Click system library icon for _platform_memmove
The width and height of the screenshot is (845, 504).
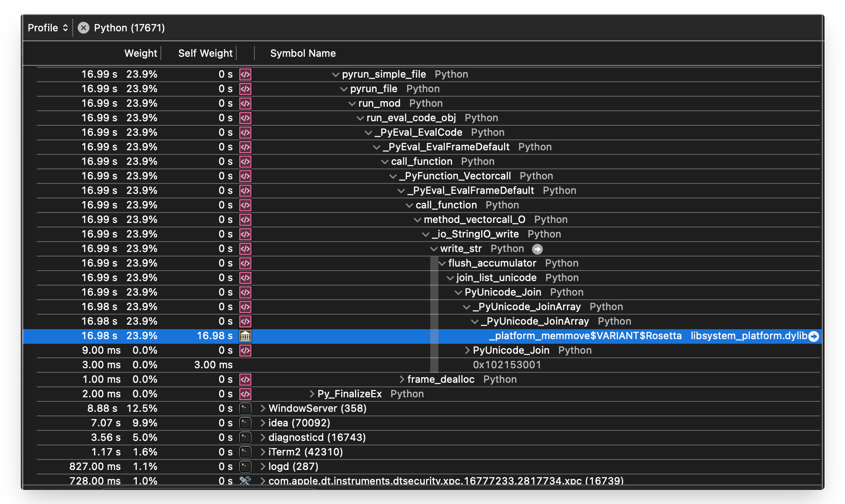[245, 336]
